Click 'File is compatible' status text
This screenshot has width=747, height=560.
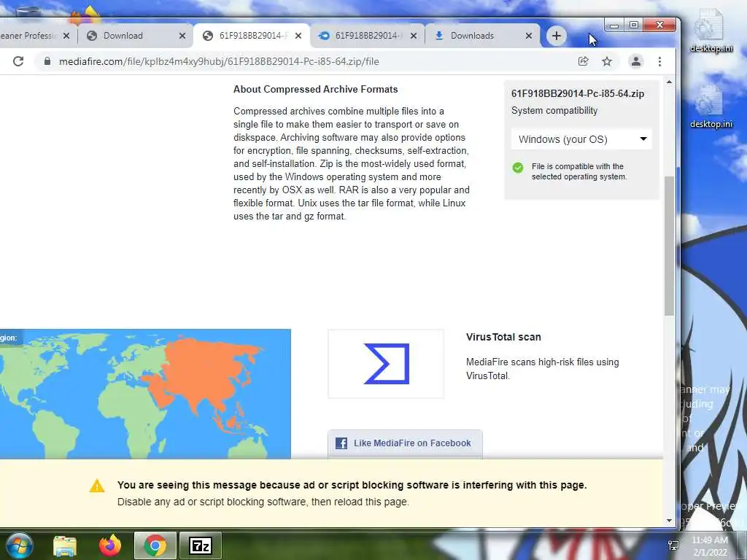(579, 171)
